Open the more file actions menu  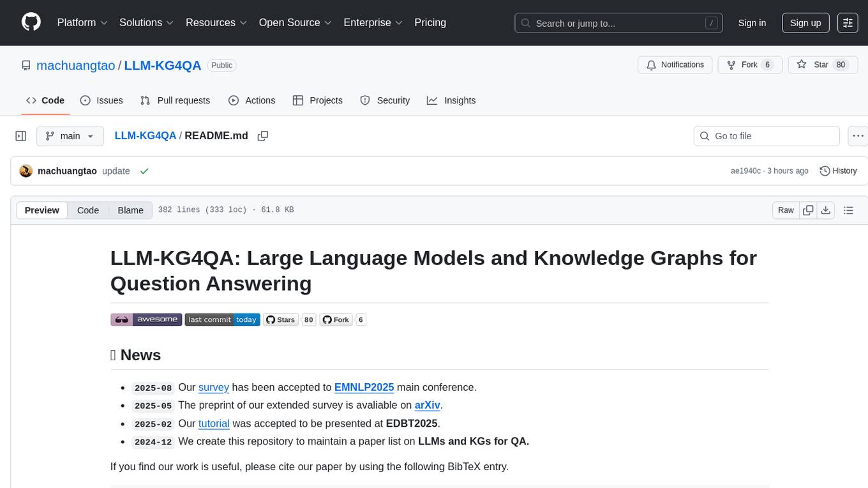(858, 136)
